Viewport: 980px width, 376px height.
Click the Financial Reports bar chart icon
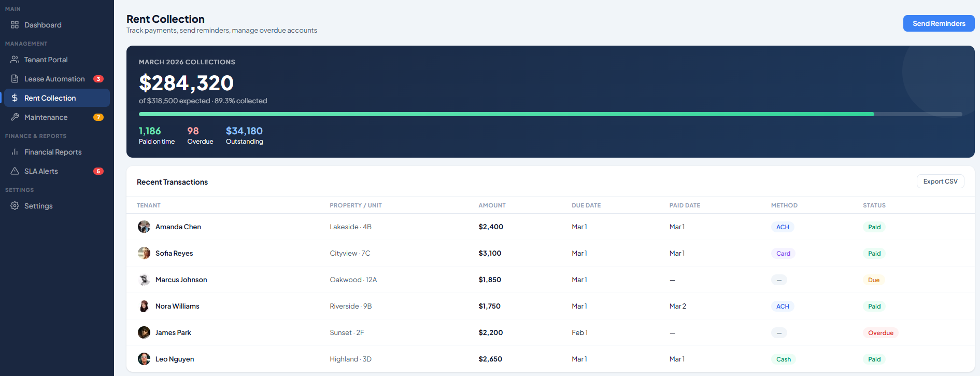click(15, 152)
